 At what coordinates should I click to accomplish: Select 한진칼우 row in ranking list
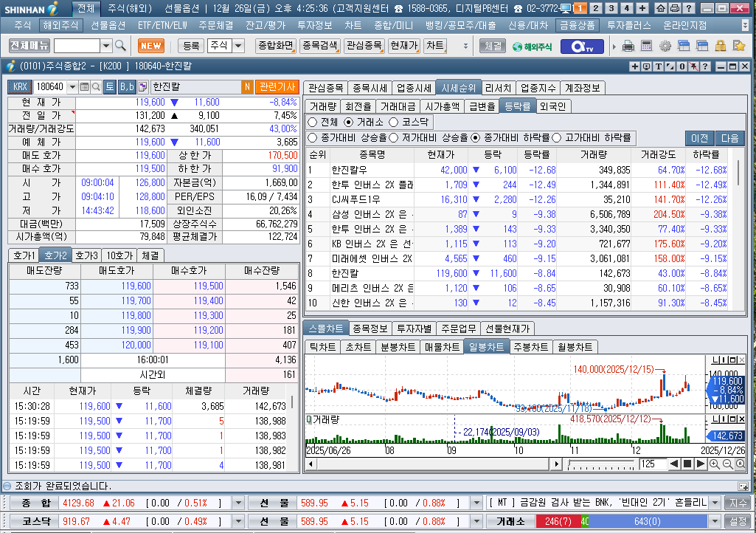pyautogui.click(x=519, y=170)
